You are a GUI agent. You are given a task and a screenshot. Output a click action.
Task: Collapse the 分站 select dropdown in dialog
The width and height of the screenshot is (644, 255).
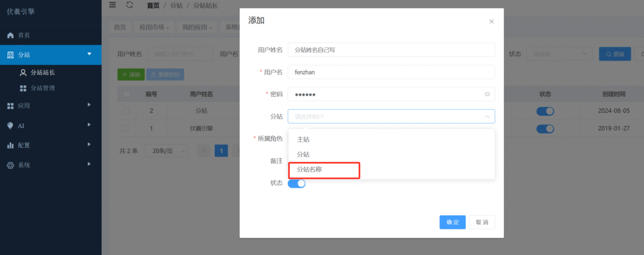point(391,116)
